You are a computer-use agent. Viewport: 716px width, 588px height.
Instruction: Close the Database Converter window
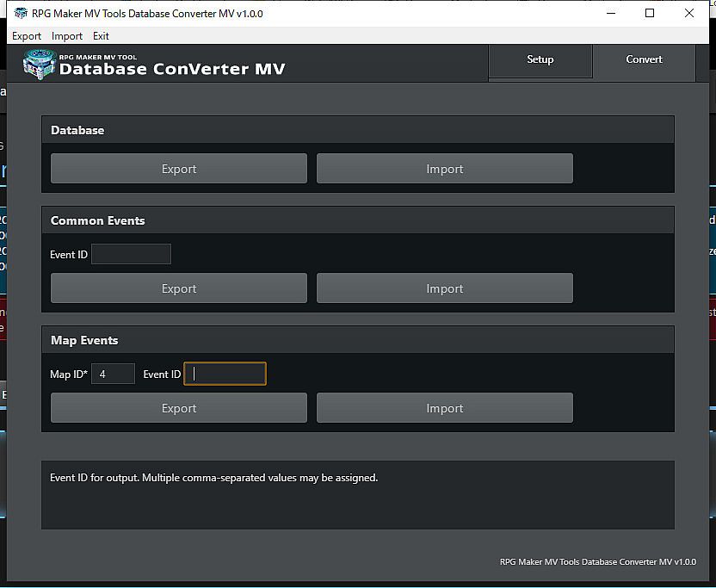(689, 13)
